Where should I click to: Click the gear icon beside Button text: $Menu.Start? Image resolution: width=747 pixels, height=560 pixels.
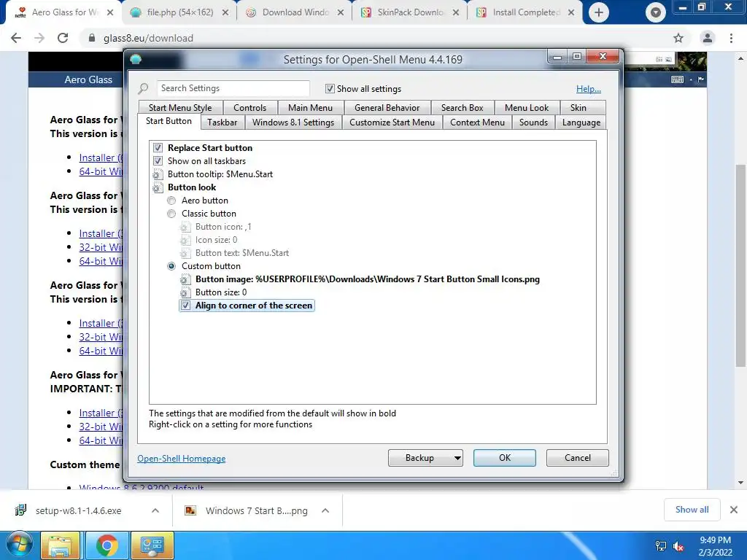pos(185,253)
